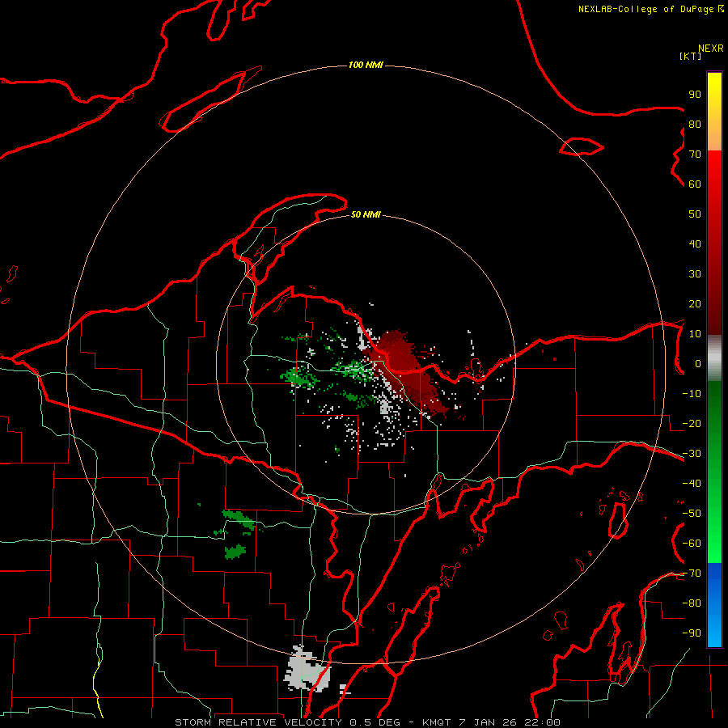This screenshot has width=728, height=728.
Task: Click the -50 knot scale label
Action: tap(692, 514)
